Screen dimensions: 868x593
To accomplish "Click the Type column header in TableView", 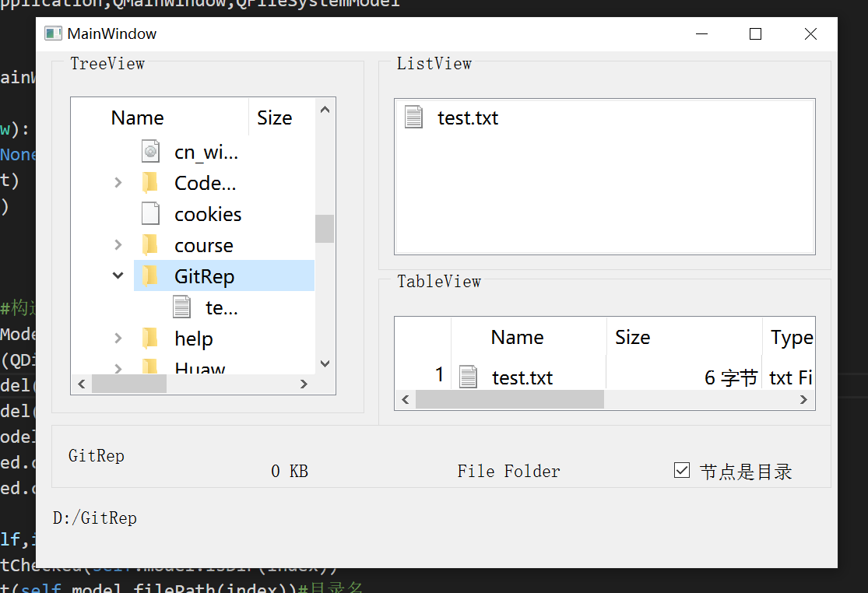I will tap(792, 337).
